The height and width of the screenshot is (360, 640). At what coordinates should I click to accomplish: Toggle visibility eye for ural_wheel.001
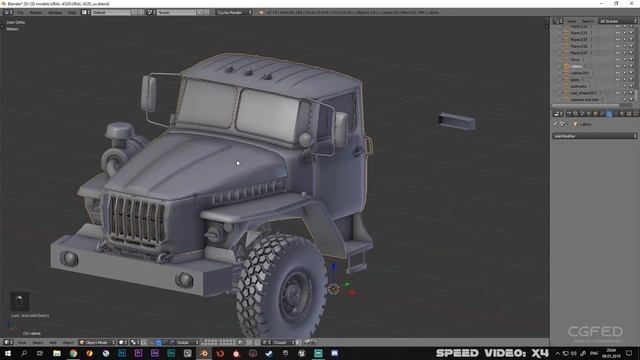tap(618, 93)
